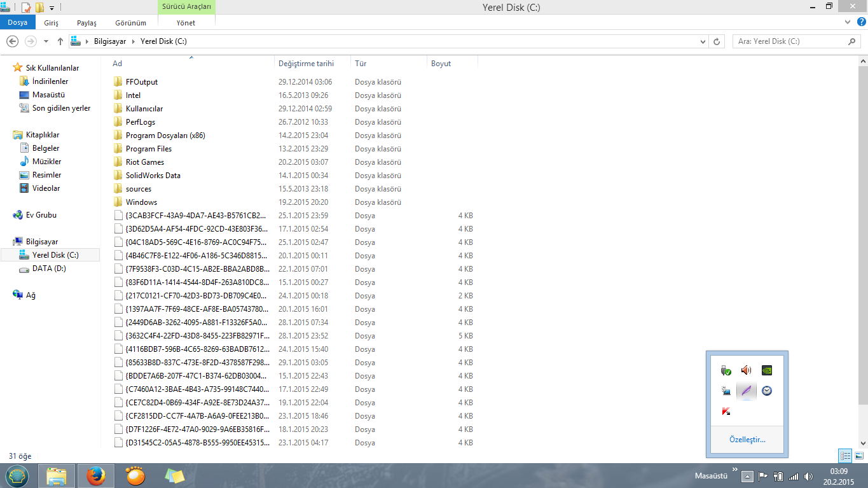Select the FFOutput folder icon

coord(118,81)
